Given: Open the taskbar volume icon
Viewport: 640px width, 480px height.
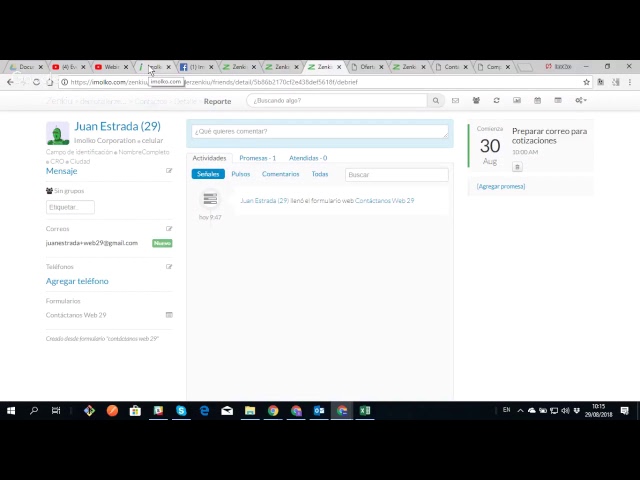Looking at the screenshot, I should click(x=565, y=411).
